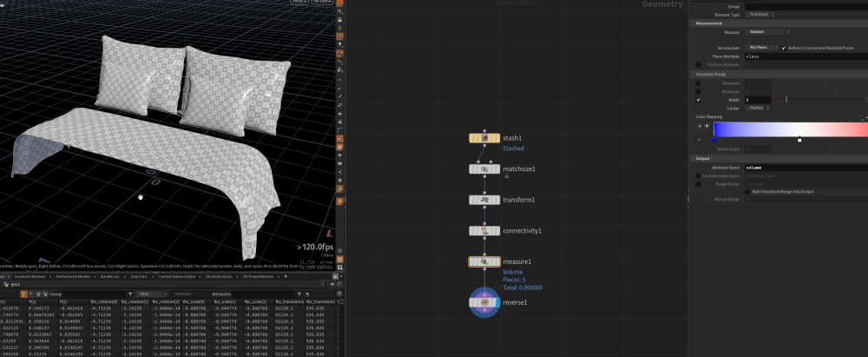Toggle the Width checkbox

click(699, 100)
